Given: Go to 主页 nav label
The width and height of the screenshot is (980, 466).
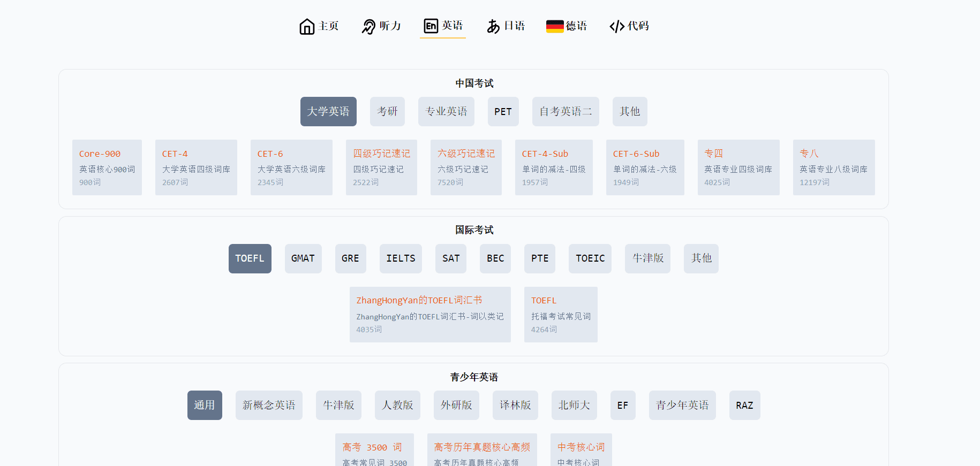Looking at the screenshot, I should click(328, 26).
